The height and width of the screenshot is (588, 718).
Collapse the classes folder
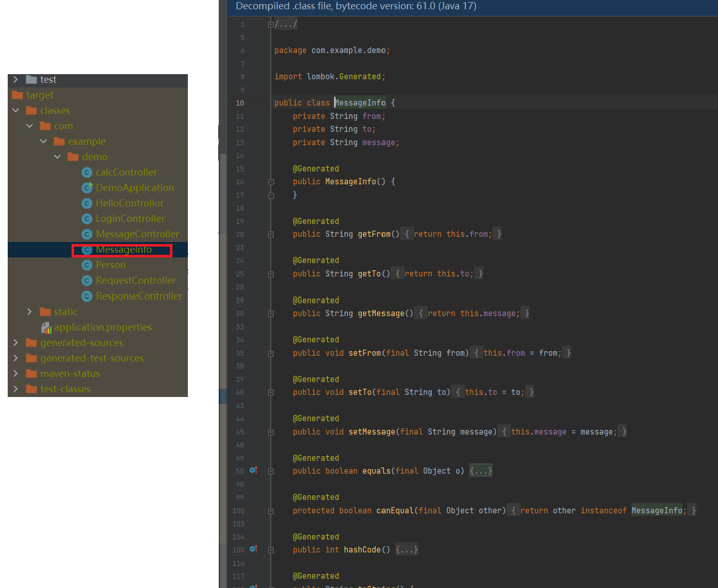(x=15, y=110)
